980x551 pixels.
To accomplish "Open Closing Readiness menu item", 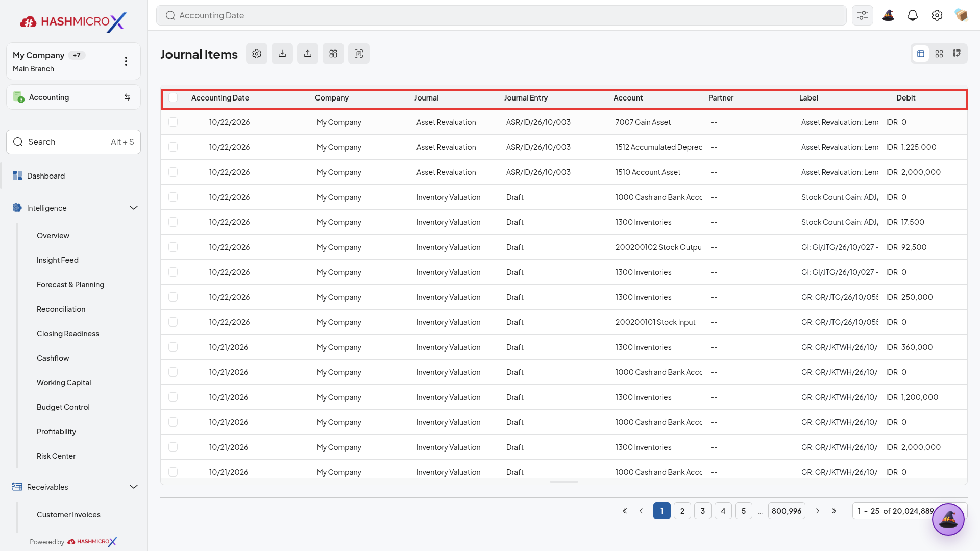I will click(x=68, y=333).
